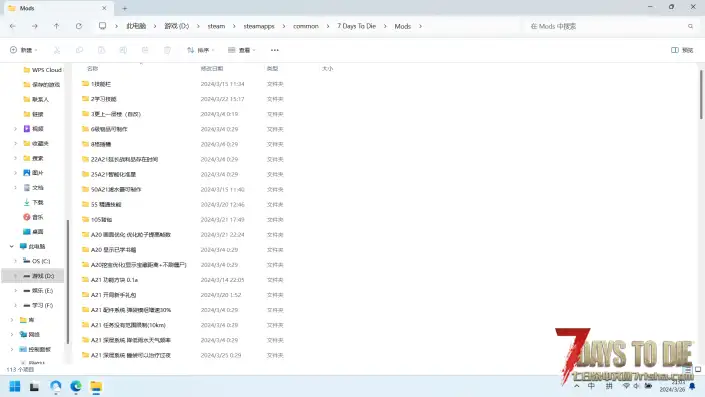Screen dimensions: 705x397
Task: Click the Share toolbar icon
Action: tap(145, 50)
